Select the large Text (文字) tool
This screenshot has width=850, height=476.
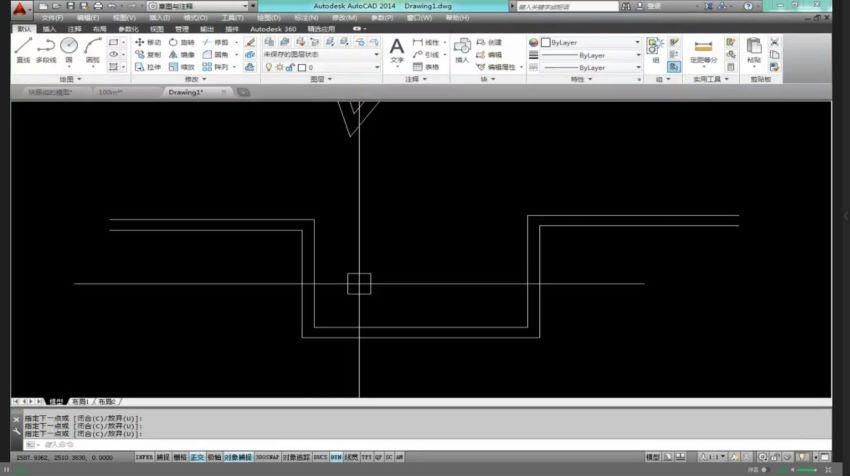(397, 50)
